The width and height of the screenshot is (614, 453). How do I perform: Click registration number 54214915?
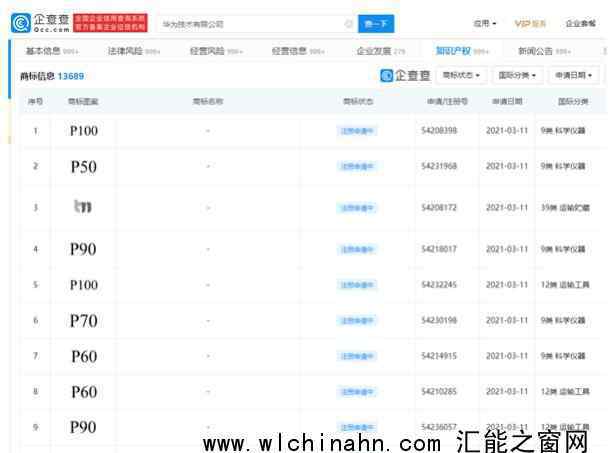[439, 356]
